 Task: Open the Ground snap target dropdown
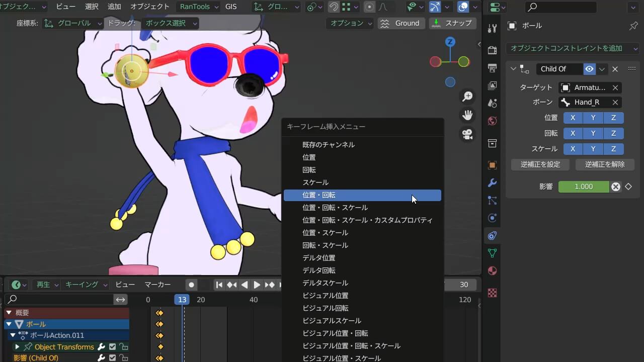point(401,23)
